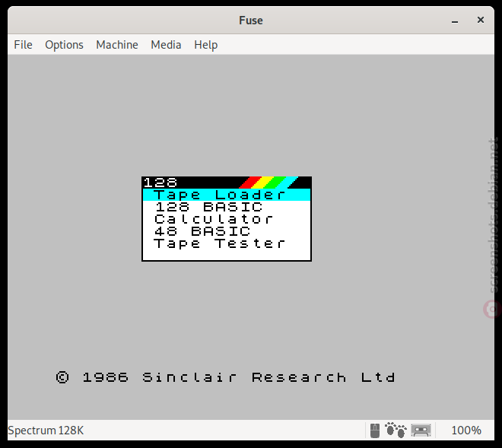Screen dimensions: 502x448
Task: Minimize the Fuse window
Action: coord(455,21)
